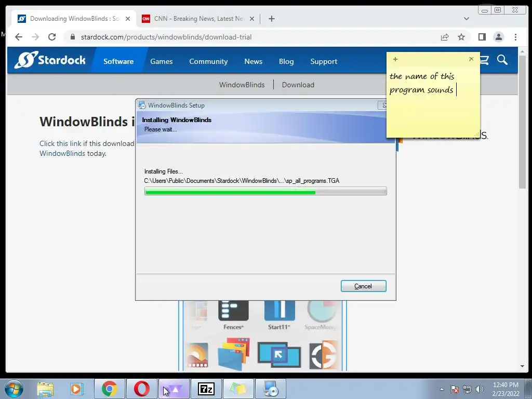Click the address bar URL field
This screenshot has width=532, height=399.
click(251, 37)
